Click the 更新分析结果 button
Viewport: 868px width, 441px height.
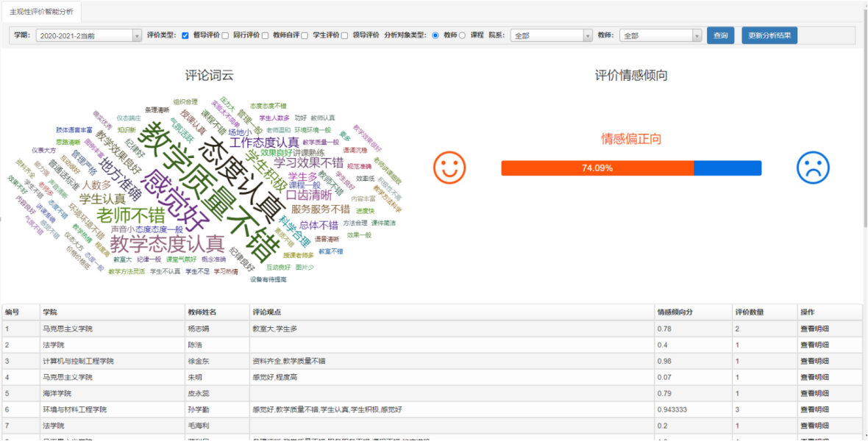(769, 35)
